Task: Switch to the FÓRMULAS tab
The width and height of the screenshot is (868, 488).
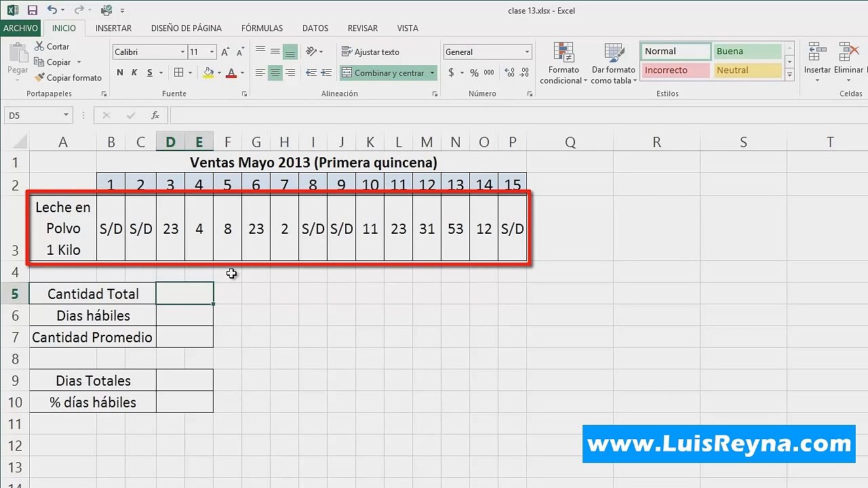Action: [x=262, y=28]
